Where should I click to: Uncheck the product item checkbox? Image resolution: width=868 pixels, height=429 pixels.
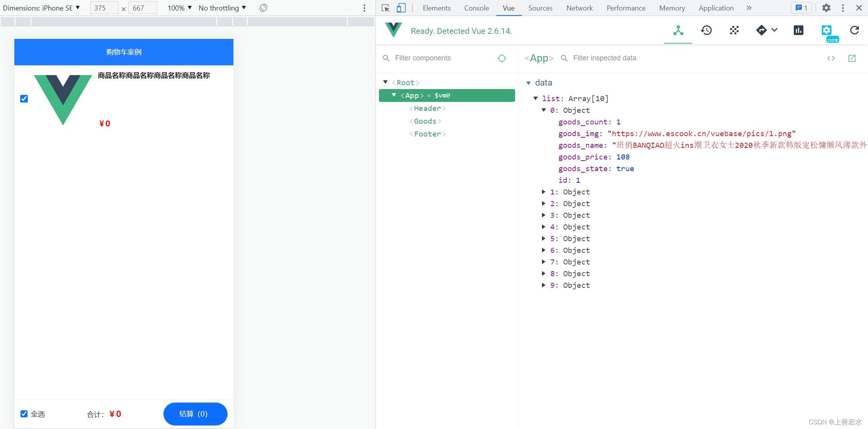pyautogui.click(x=24, y=98)
